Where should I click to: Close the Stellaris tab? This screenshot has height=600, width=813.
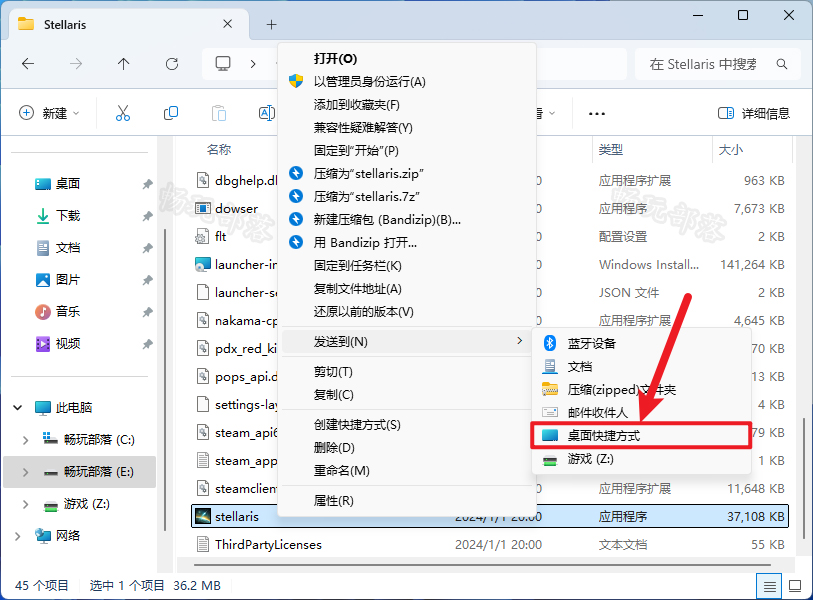click(227, 24)
